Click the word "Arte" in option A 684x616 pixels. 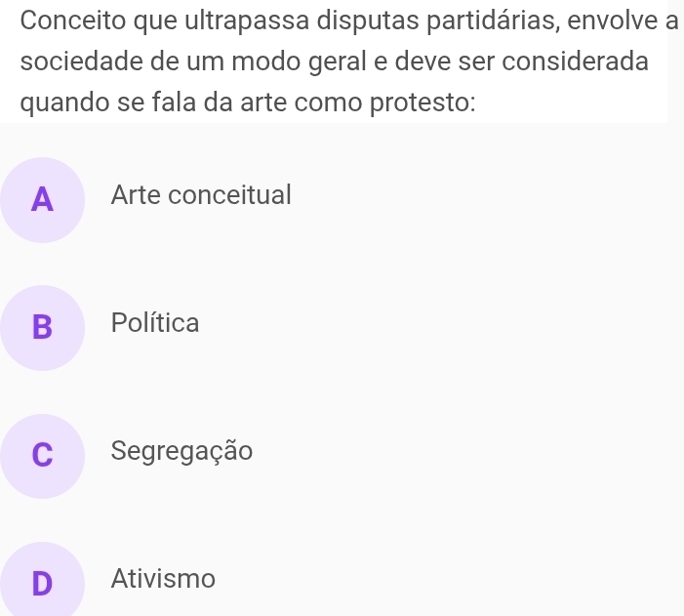[135, 195]
